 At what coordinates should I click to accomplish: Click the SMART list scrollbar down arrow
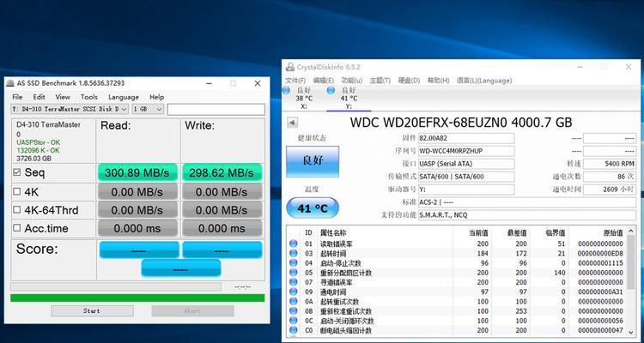(x=631, y=331)
